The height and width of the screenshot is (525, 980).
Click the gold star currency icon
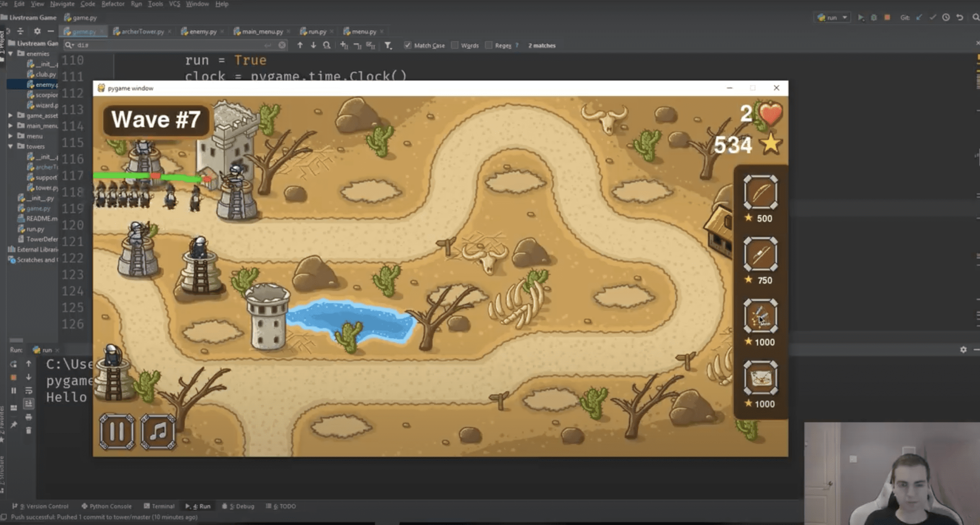pos(771,144)
